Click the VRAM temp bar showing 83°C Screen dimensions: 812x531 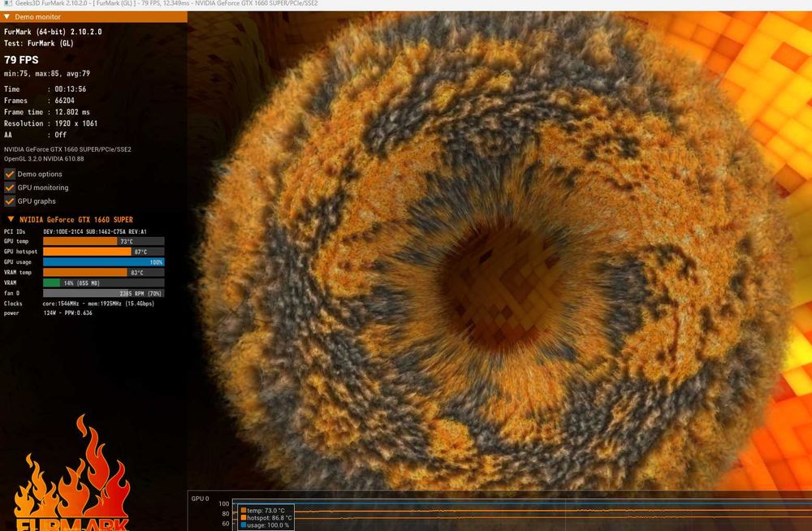click(104, 273)
